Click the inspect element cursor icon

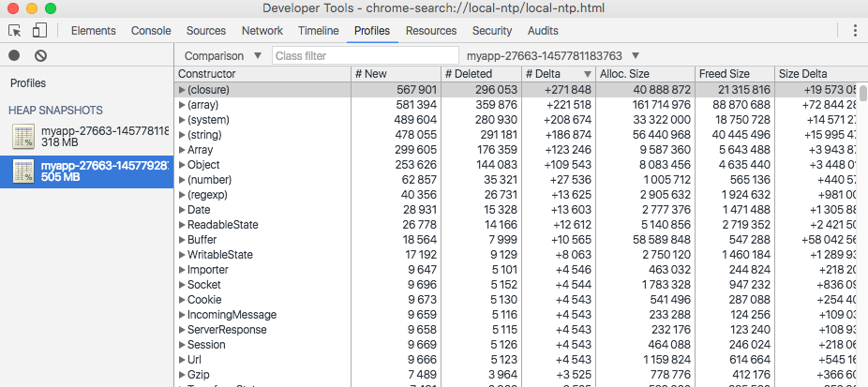pos(15,31)
